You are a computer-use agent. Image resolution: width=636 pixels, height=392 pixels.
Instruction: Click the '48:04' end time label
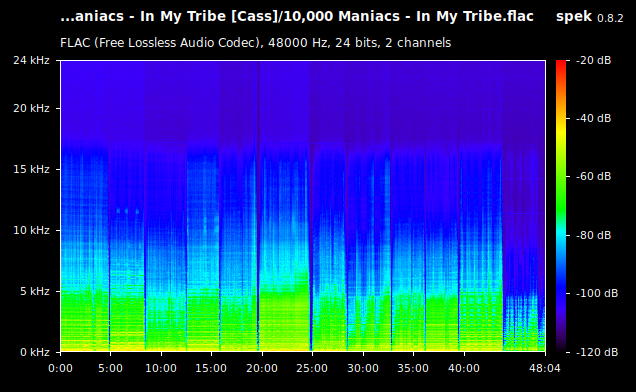tap(545, 368)
